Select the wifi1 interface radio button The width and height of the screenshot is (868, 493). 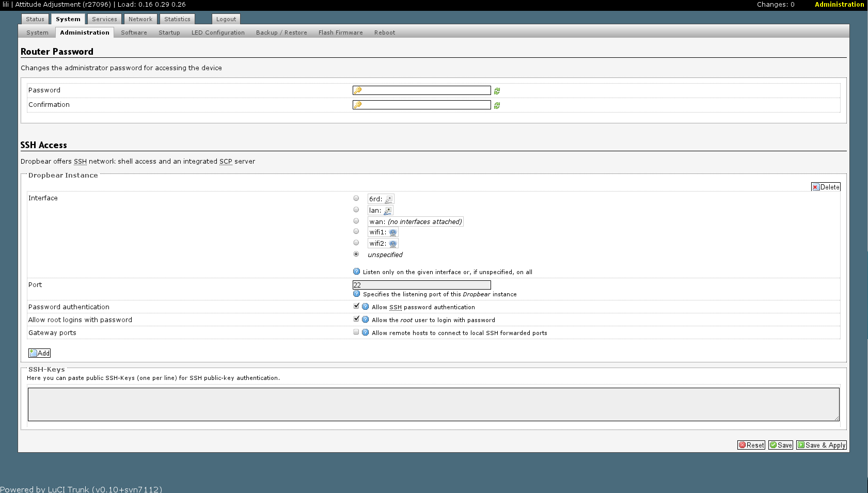tap(356, 231)
